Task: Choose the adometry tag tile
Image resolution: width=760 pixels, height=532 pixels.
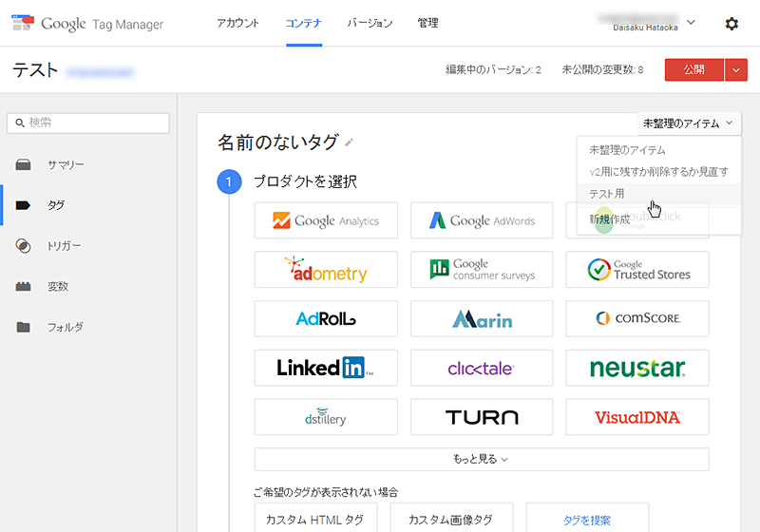Action: point(326,270)
